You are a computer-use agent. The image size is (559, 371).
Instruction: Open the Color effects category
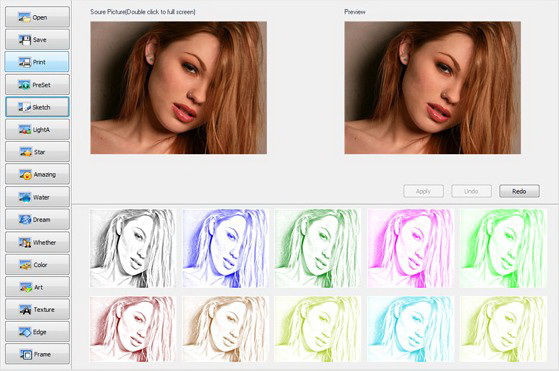[x=37, y=264]
